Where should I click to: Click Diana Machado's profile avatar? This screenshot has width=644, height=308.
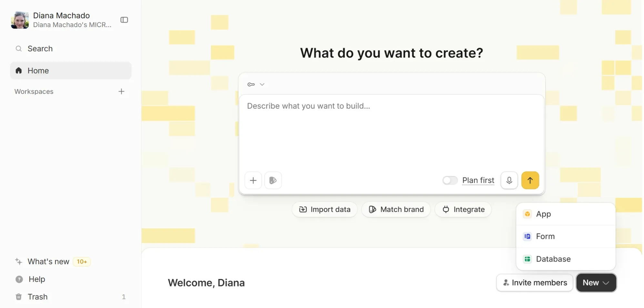coord(20,20)
